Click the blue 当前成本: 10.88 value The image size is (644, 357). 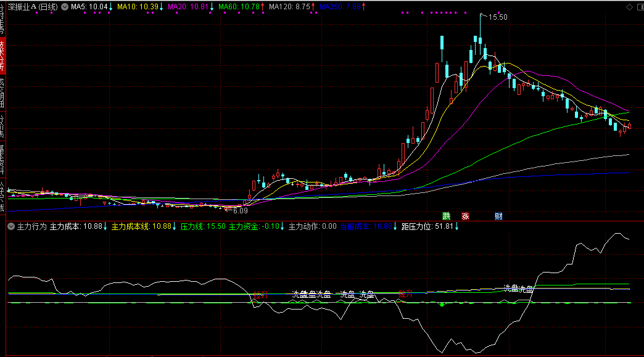(x=366, y=226)
